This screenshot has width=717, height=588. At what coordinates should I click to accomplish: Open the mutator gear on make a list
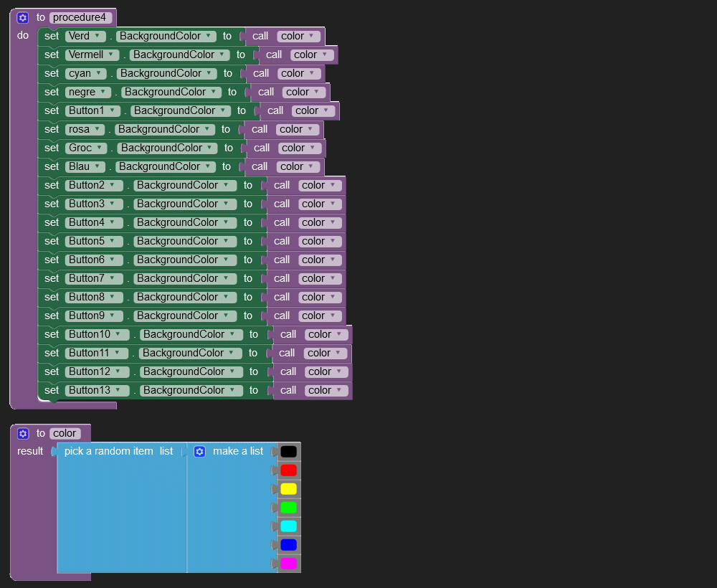(x=200, y=451)
